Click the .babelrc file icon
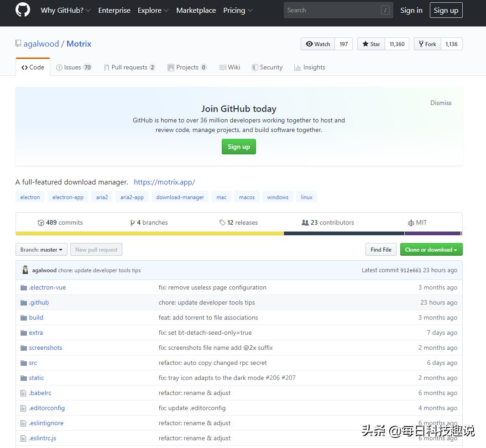 click(24, 393)
